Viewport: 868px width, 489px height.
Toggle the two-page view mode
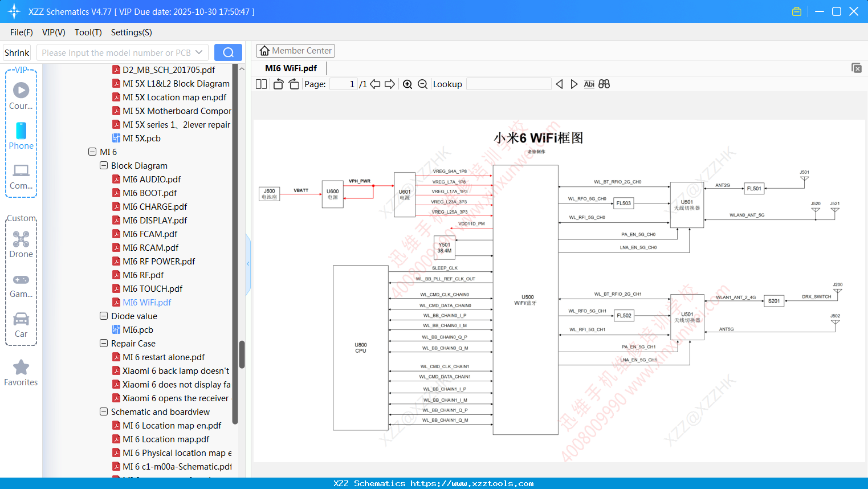point(261,84)
